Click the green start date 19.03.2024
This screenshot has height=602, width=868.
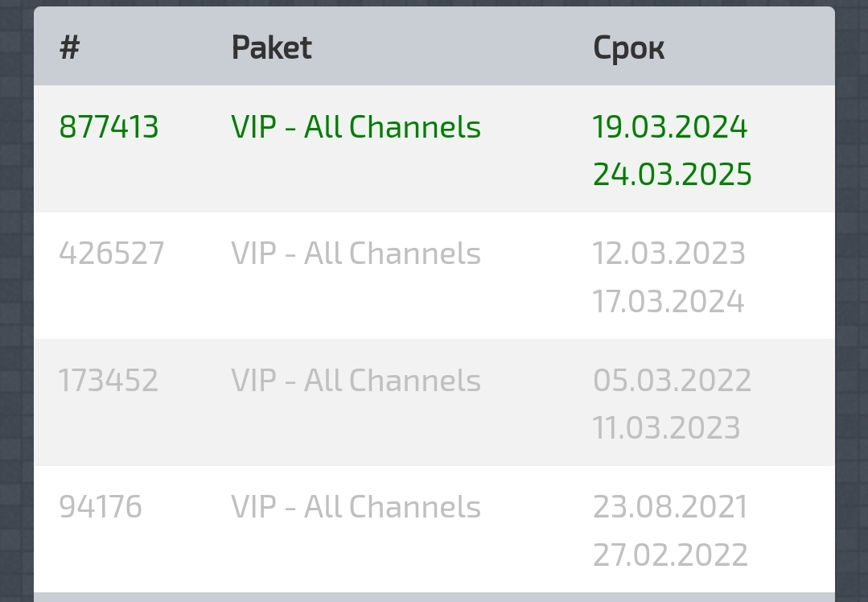pos(670,127)
